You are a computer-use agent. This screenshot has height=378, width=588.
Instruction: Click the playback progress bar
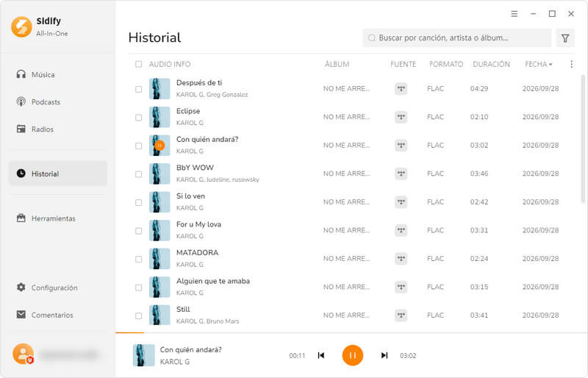352,332
